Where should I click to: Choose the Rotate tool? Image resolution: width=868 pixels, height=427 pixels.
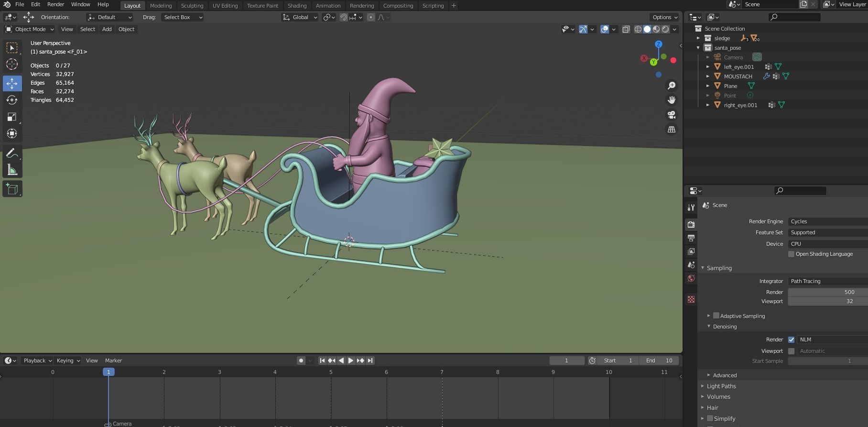(12, 100)
